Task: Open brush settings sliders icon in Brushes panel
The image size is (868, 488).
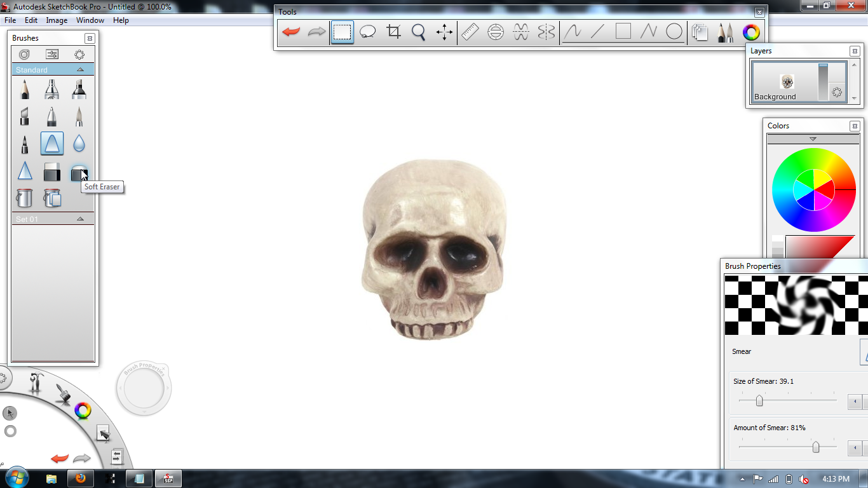Action: [52, 55]
